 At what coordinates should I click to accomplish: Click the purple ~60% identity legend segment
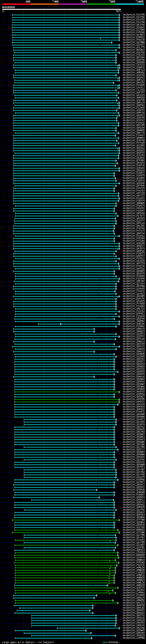tap(73, 4)
